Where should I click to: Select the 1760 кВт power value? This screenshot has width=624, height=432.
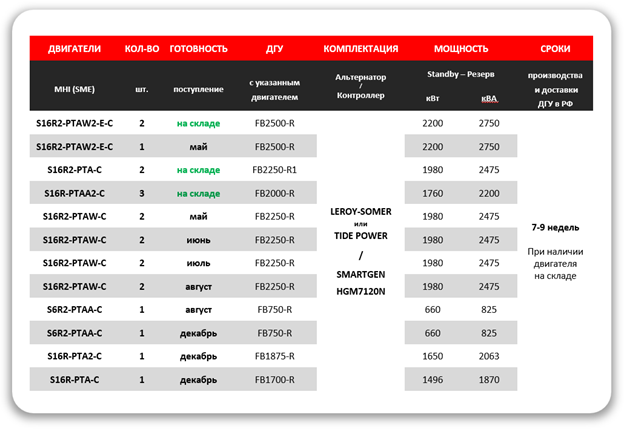click(x=432, y=192)
